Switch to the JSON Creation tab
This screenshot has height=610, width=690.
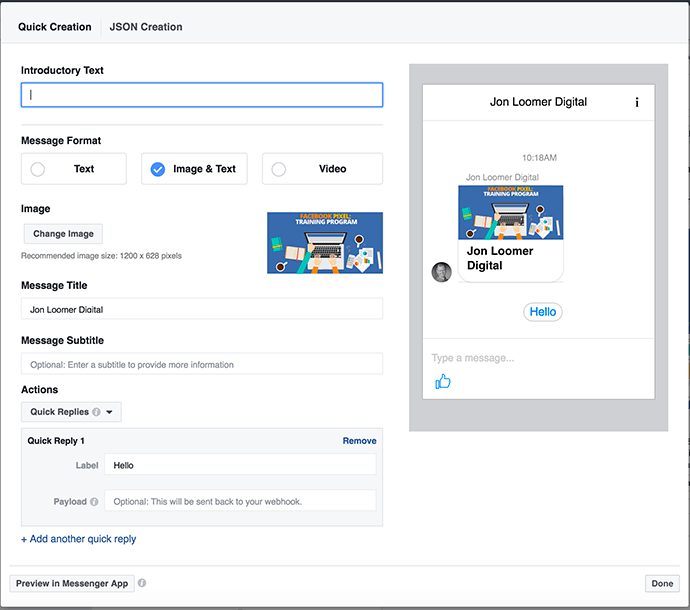click(146, 27)
